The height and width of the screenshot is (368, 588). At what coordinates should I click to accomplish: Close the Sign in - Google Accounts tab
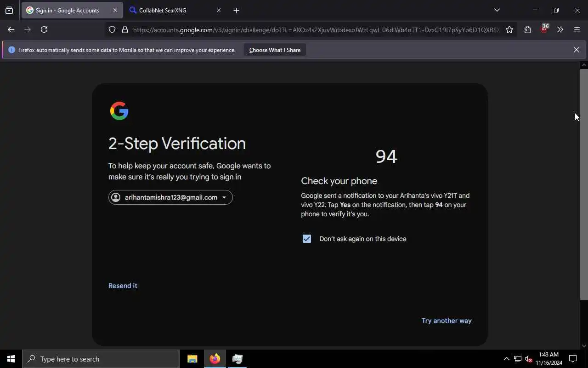(x=115, y=10)
